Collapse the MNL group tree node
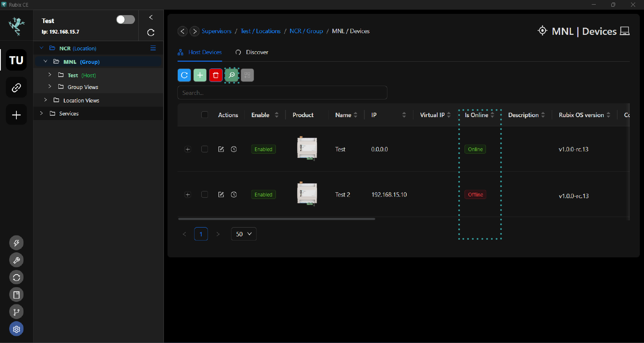The image size is (644, 343). [46, 61]
